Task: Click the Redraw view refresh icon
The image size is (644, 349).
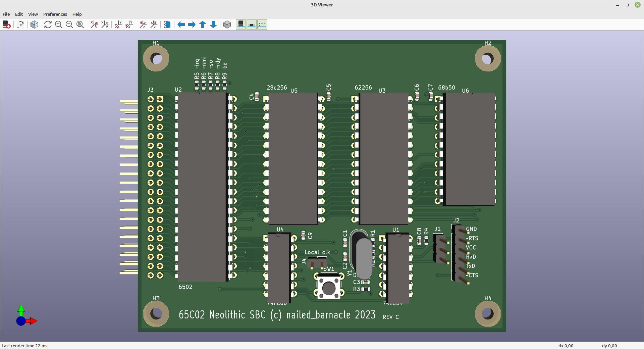Action: [48, 24]
